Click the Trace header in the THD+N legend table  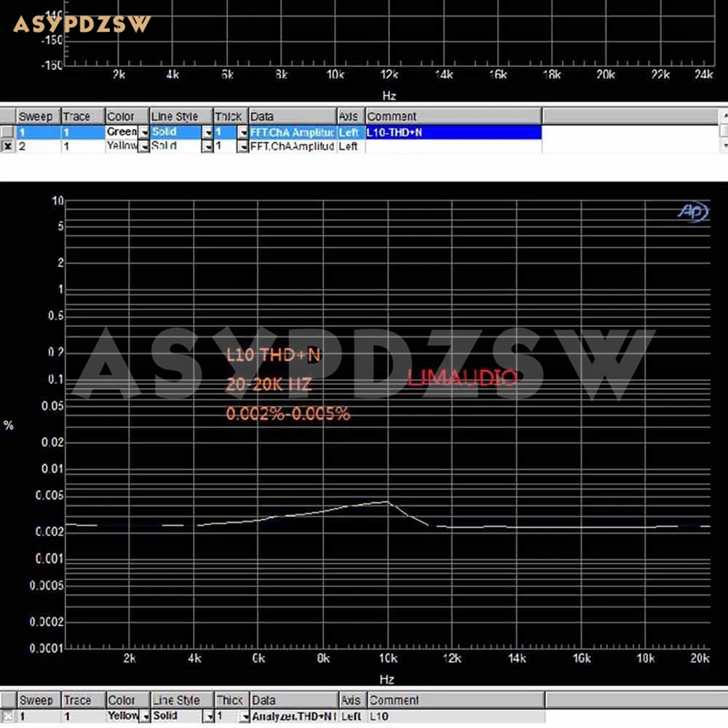84,700
